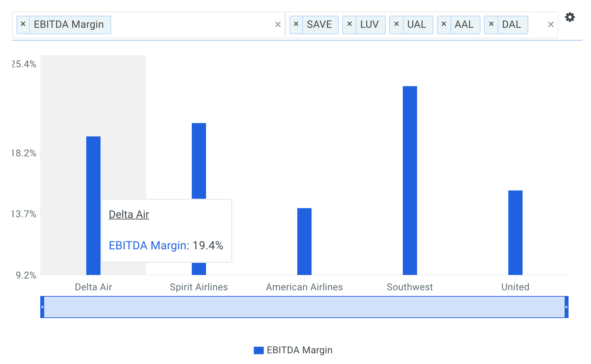Open Delta Air link in tooltip
This screenshot has height=364, width=591.
coord(129,214)
